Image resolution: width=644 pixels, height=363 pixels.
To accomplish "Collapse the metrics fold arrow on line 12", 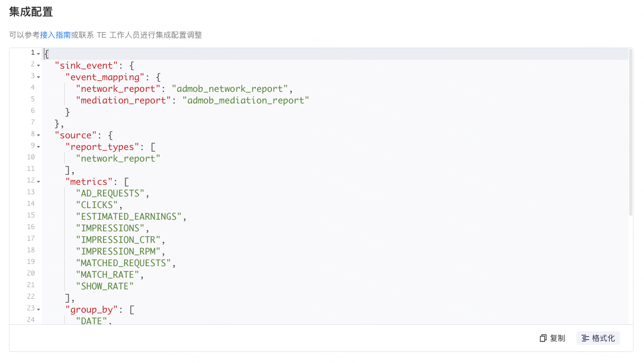I will point(38,181).
